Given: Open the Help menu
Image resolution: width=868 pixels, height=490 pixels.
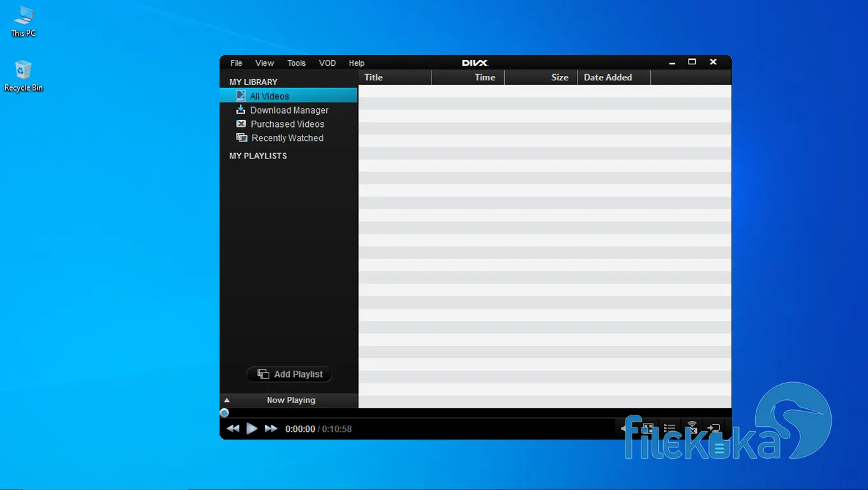Looking at the screenshot, I should tap(356, 63).
